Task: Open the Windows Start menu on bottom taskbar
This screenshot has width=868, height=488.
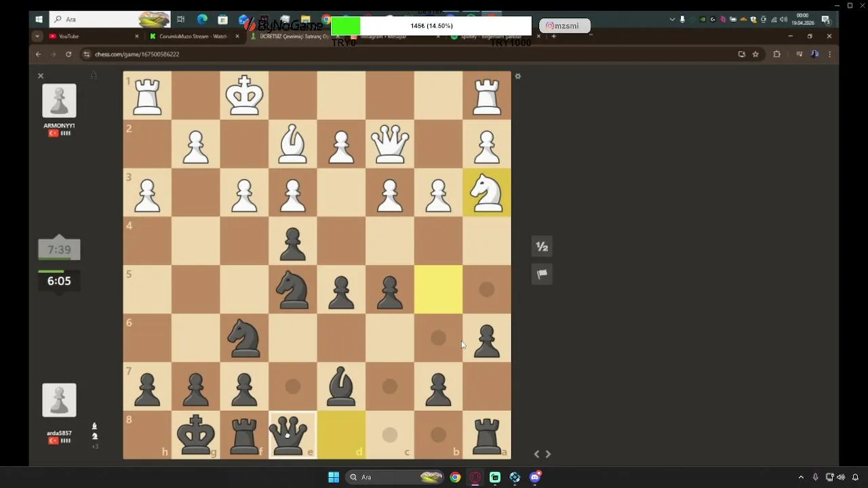Action: [x=334, y=477]
